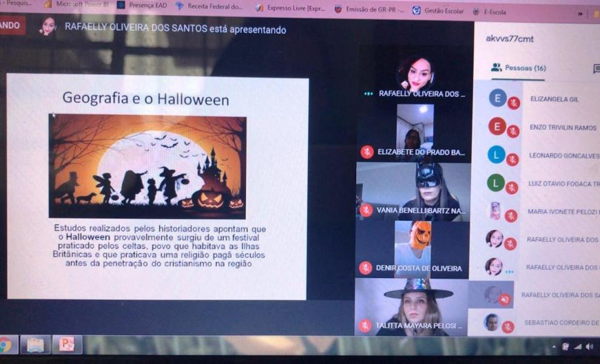The width and height of the screenshot is (600, 364).
Task: Click Leonardo Goncalves' blue avatar
Action: (496, 154)
